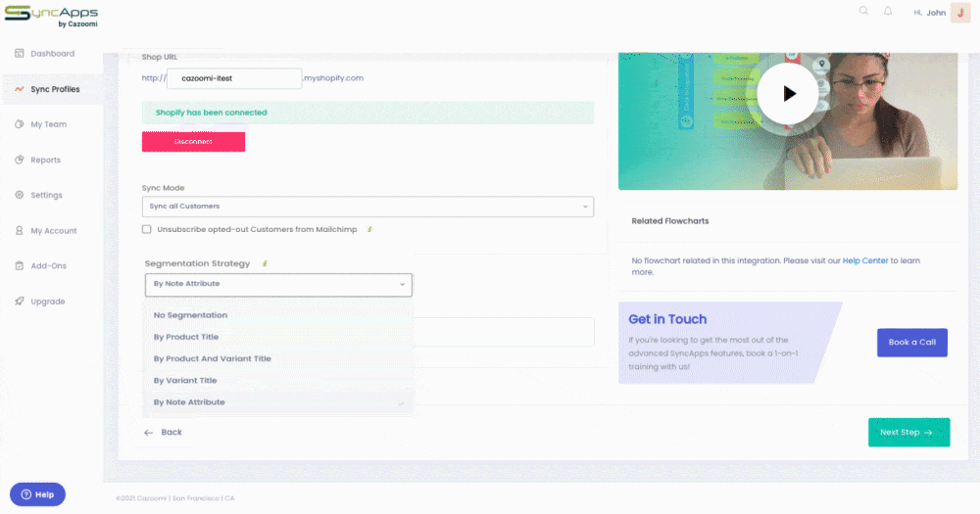Viewport: 980px width, 514px height.
Task: Click the video thumbnail of woman at laptop
Action: click(x=788, y=121)
